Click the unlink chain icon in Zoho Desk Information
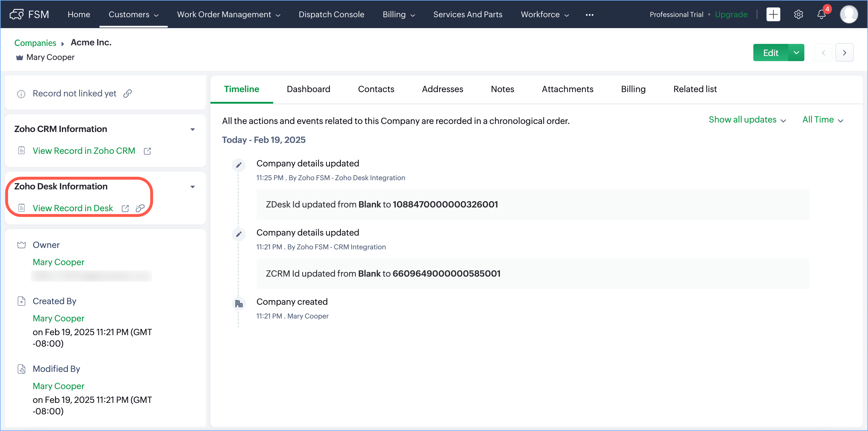Image resolution: width=868 pixels, height=431 pixels. tap(140, 208)
